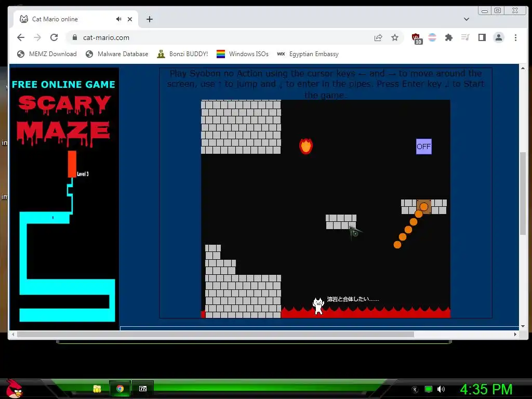Click the page's vertical scrollbar thumb
Image resolution: width=532 pixels, height=399 pixels.
[523, 193]
